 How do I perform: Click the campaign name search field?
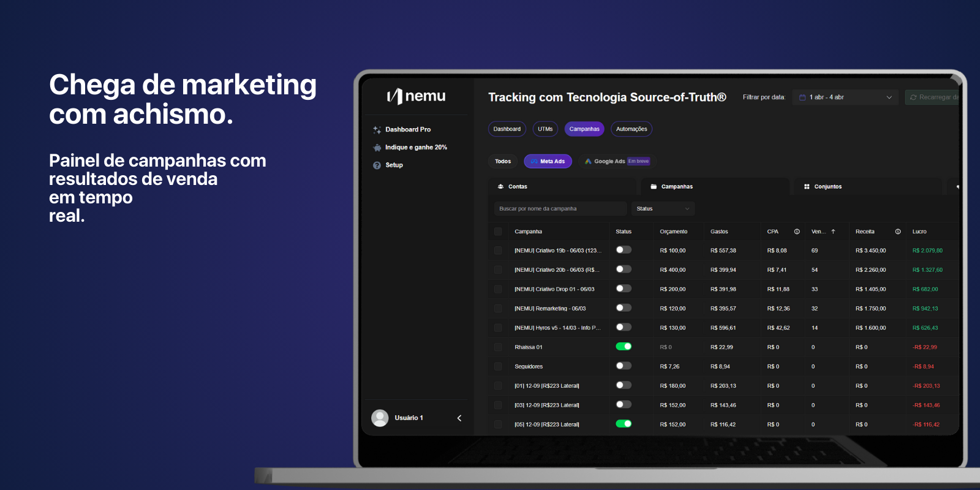tap(560, 209)
